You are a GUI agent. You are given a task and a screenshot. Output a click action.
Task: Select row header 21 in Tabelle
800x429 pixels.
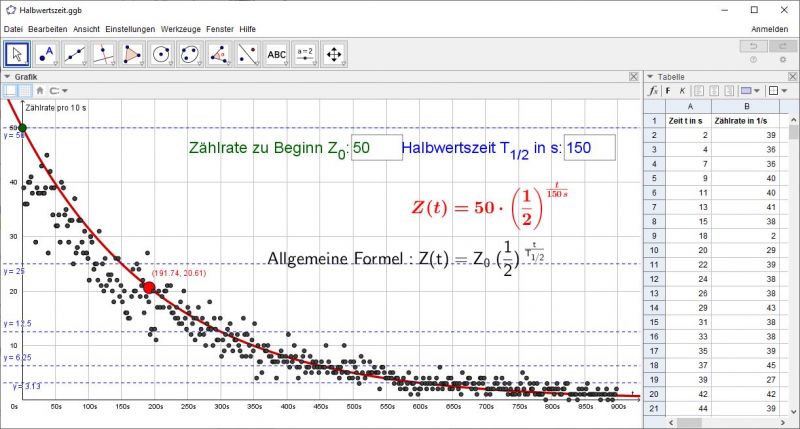pyautogui.click(x=654, y=408)
